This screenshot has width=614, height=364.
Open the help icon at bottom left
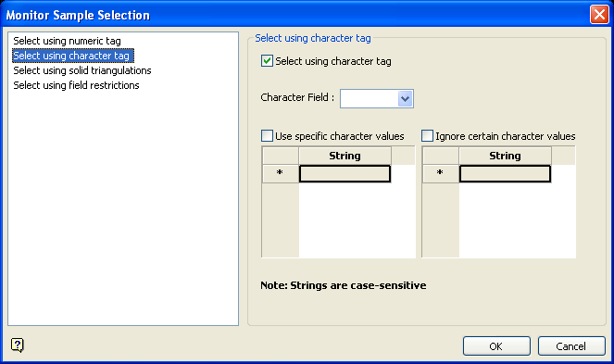click(18, 345)
